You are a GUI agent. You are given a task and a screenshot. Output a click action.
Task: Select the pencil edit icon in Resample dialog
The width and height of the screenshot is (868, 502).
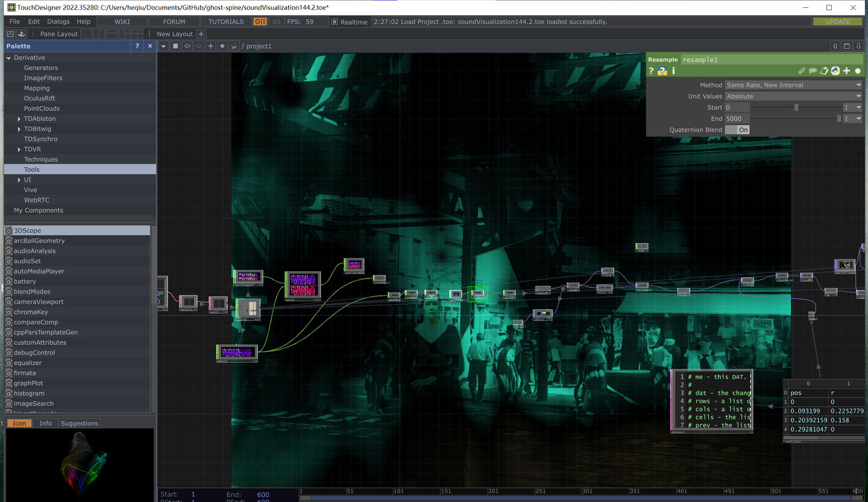click(x=802, y=71)
